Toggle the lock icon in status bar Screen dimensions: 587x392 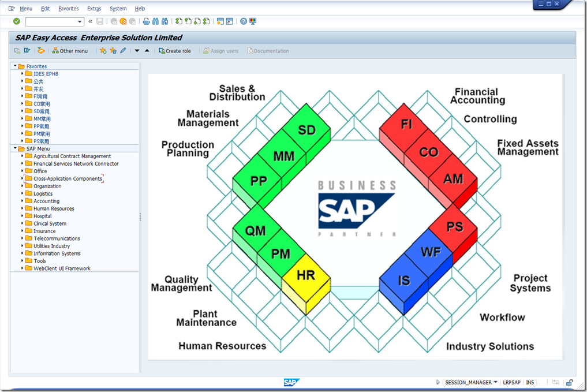569,382
